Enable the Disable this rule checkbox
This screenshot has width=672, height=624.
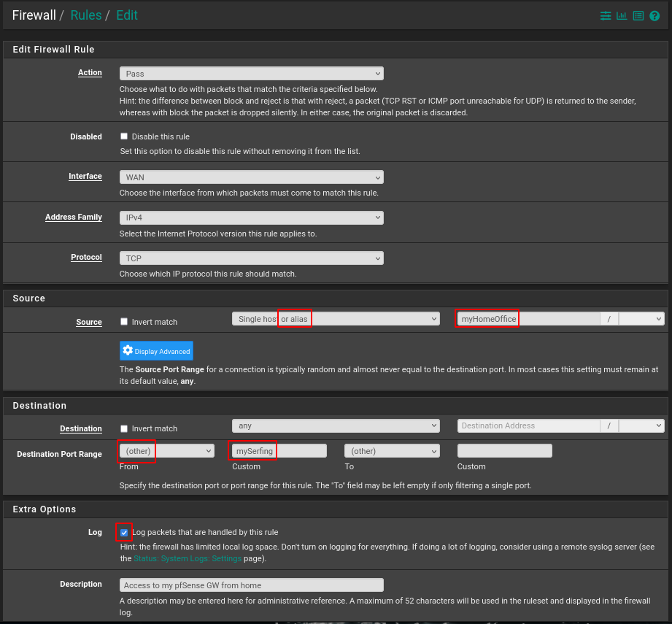point(124,136)
